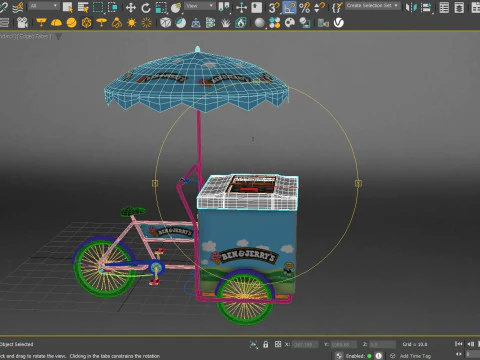
Task: Click the orange dome light icon
Action: 56,23
